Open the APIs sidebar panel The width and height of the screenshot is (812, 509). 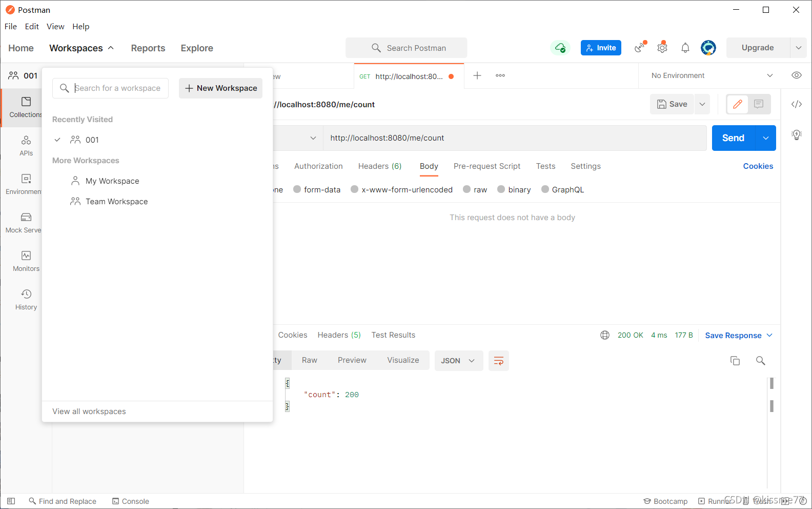[x=26, y=146]
